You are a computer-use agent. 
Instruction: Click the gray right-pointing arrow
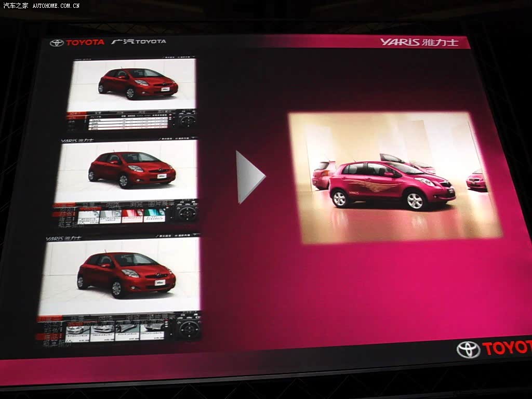[x=250, y=177]
